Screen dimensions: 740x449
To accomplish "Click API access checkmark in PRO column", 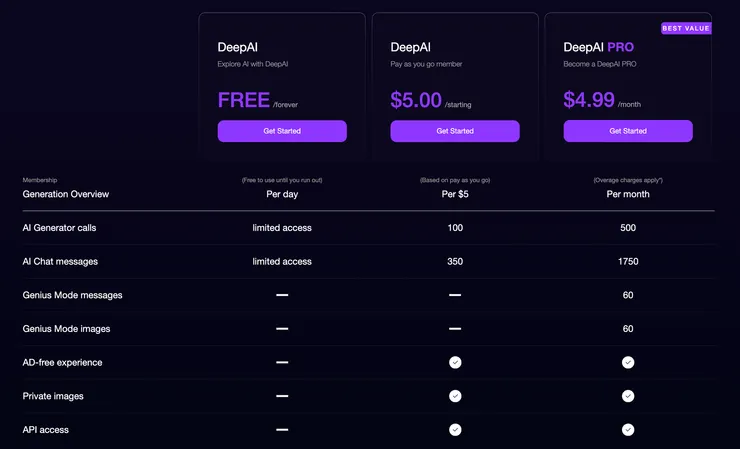I will (x=628, y=430).
